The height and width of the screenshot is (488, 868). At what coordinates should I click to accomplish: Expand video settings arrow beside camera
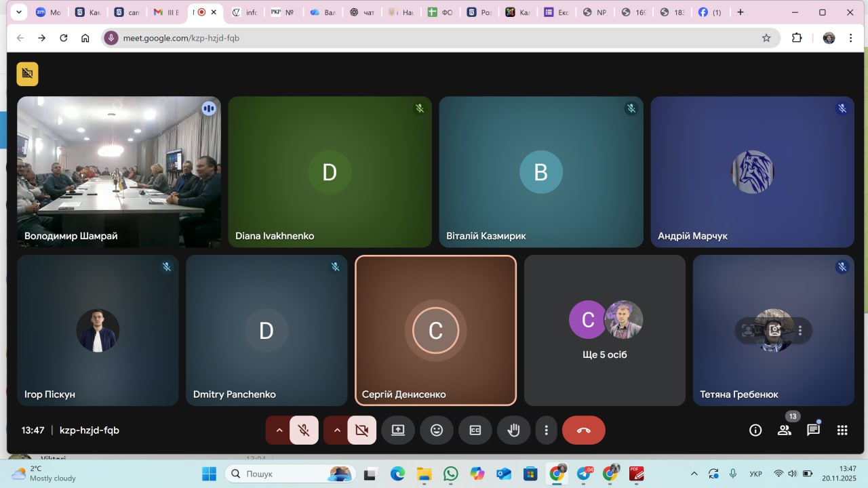[x=337, y=430]
